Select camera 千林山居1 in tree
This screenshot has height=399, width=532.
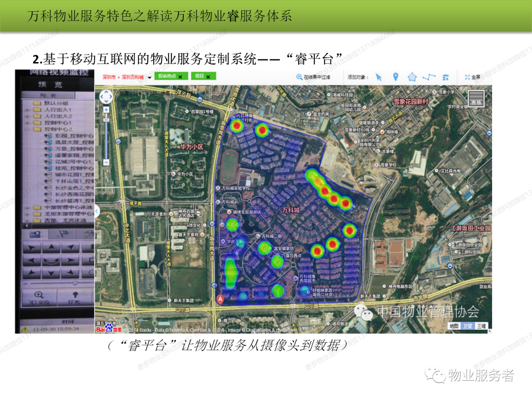pos(69,181)
